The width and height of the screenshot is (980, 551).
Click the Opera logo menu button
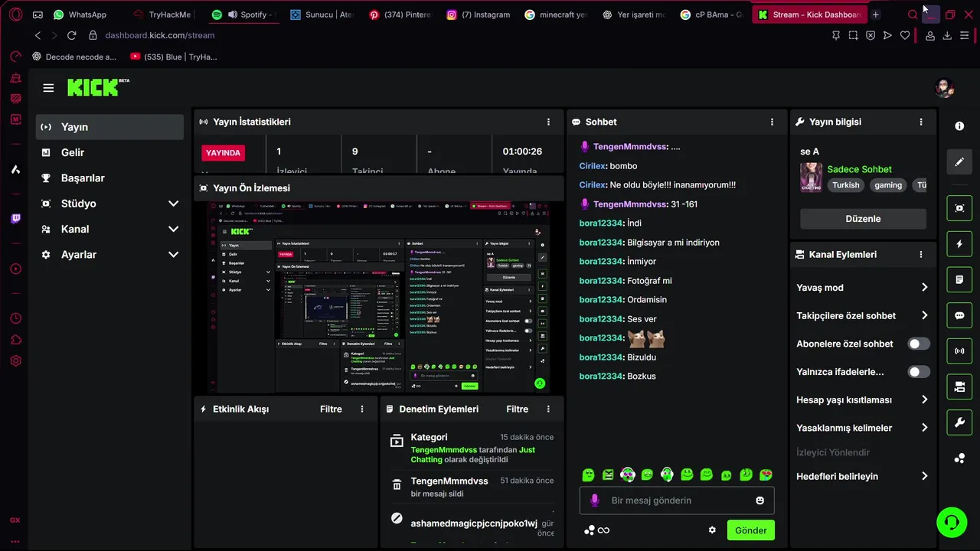pyautogui.click(x=15, y=15)
